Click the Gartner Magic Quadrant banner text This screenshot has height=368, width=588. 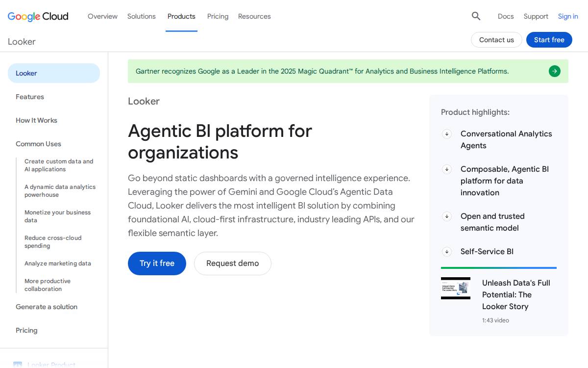tap(322, 71)
